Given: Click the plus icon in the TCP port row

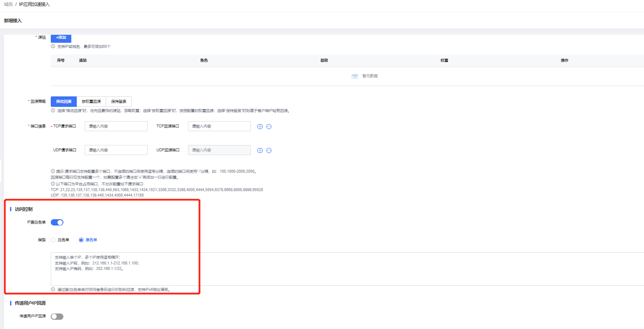Looking at the screenshot, I should (260, 127).
